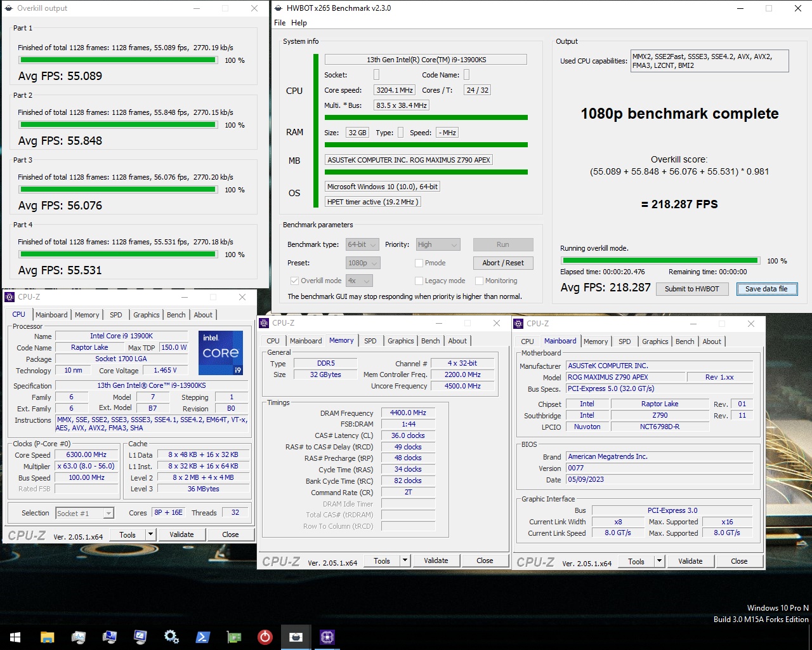Open the Selection Socket #1 dropdown
Screen dimensions: 812x650
coord(84,513)
